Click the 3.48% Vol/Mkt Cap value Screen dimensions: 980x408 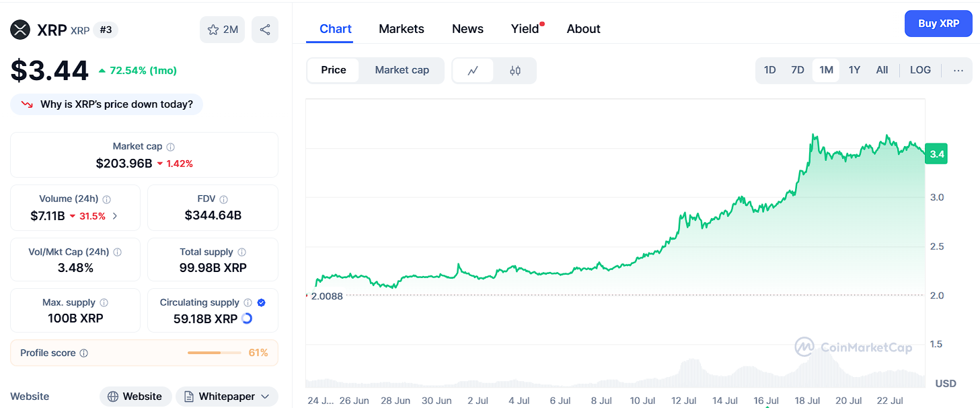(75, 268)
